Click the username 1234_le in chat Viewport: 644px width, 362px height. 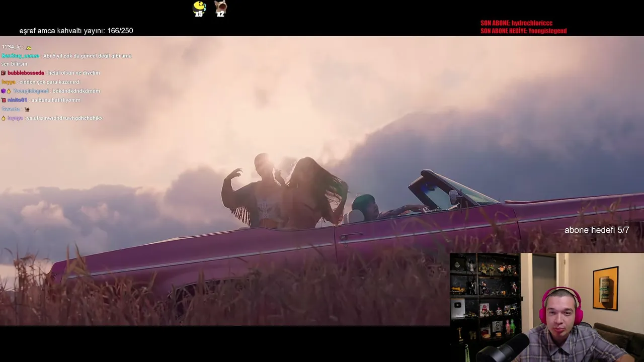[12, 47]
